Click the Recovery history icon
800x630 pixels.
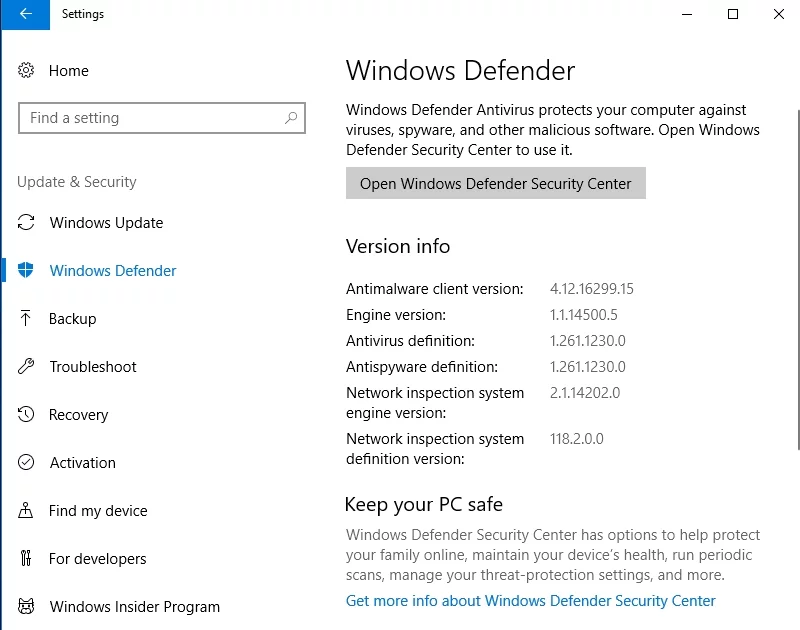(x=27, y=415)
